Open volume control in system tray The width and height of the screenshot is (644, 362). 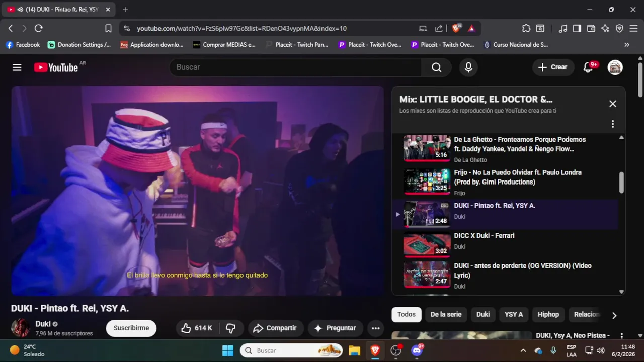tap(600, 350)
